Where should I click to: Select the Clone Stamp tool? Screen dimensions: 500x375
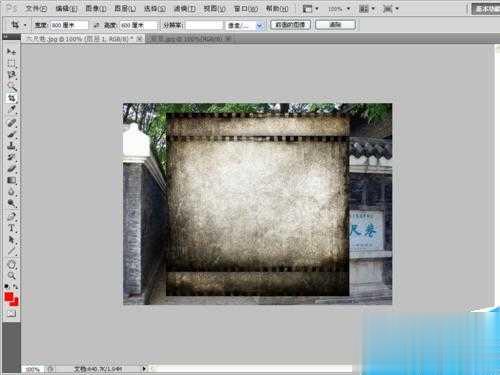11,146
